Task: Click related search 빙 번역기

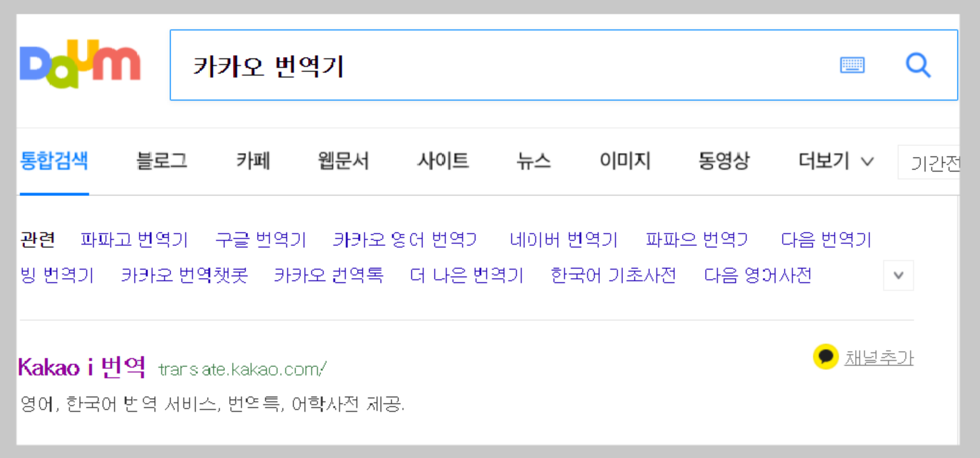Action: (x=57, y=275)
